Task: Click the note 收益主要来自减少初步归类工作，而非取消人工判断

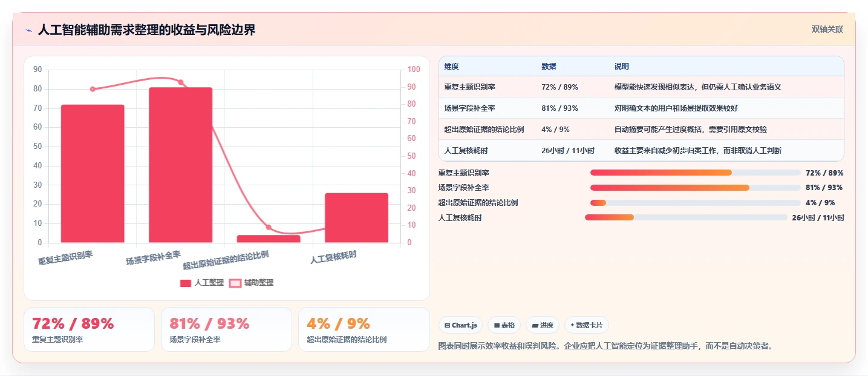Action: [x=697, y=151]
